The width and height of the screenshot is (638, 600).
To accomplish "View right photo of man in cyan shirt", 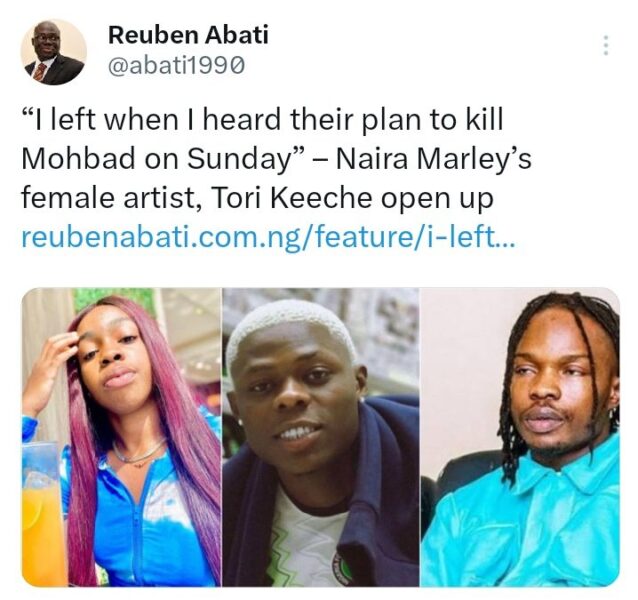I will (520, 437).
